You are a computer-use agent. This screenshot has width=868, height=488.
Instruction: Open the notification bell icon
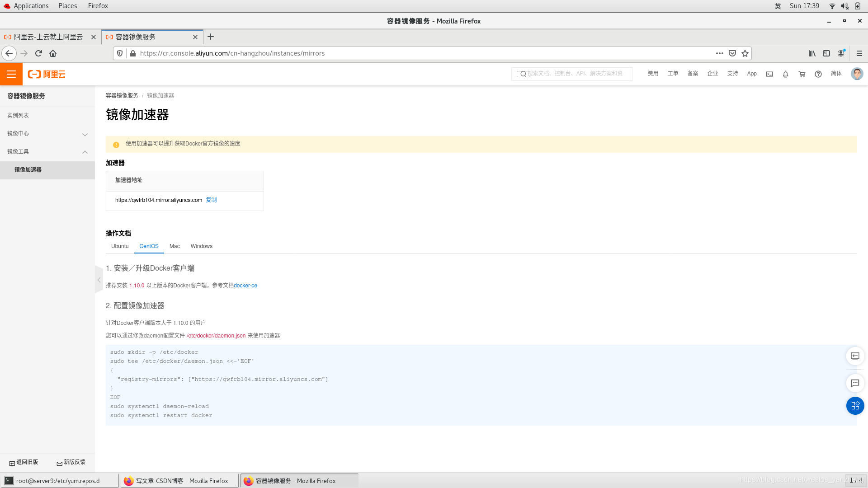786,74
